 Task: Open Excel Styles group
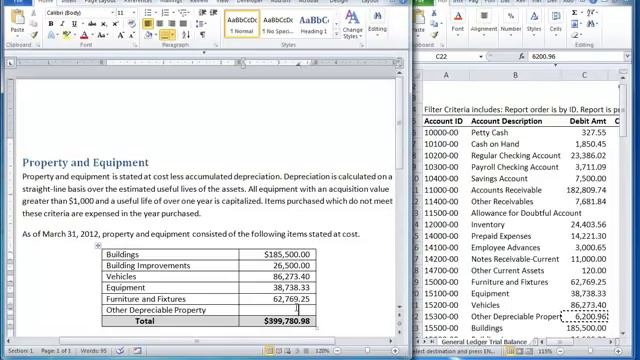tap(534, 24)
